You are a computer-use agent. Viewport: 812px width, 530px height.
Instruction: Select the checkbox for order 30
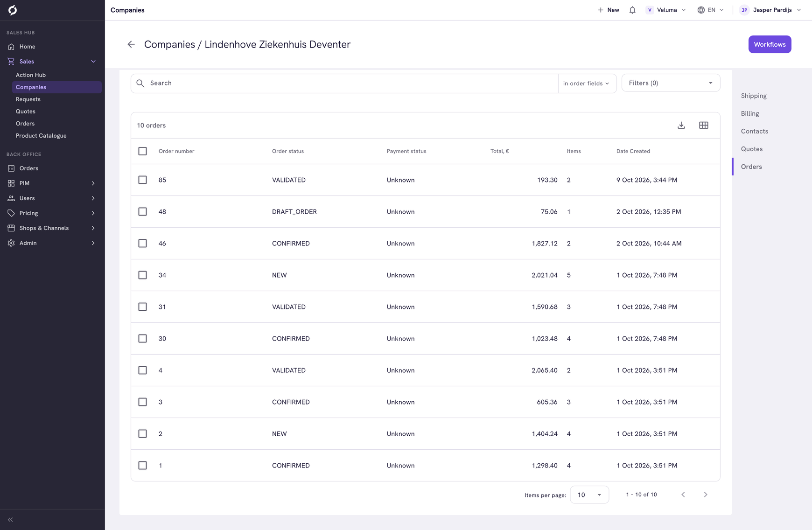click(143, 339)
